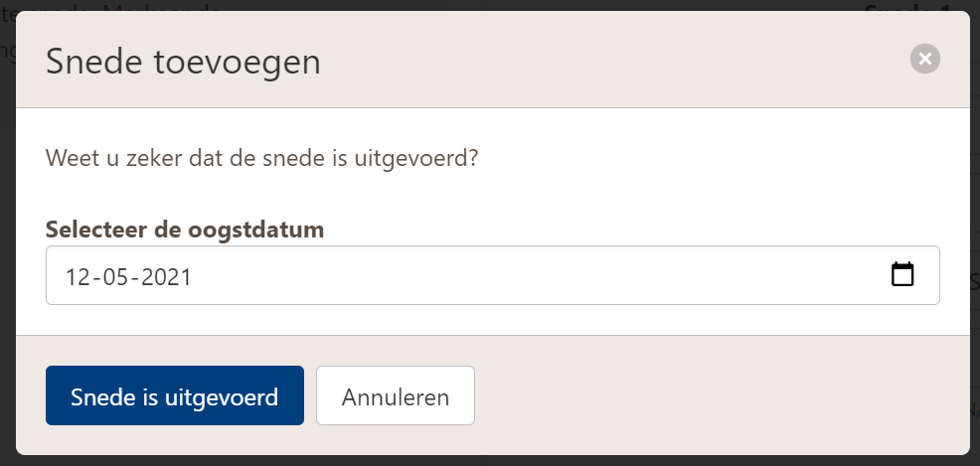980x466 pixels.
Task: Open the calendar date picker
Action: (x=901, y=275)
